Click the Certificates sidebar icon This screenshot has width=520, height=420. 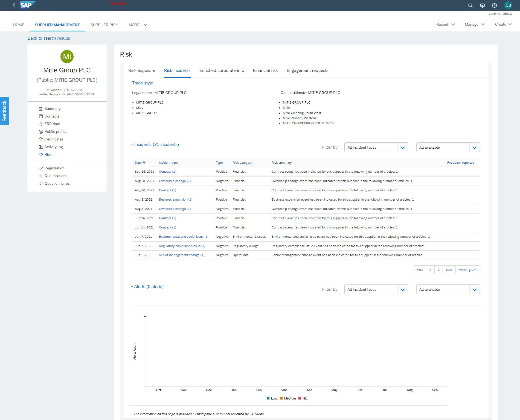point(40,139)
